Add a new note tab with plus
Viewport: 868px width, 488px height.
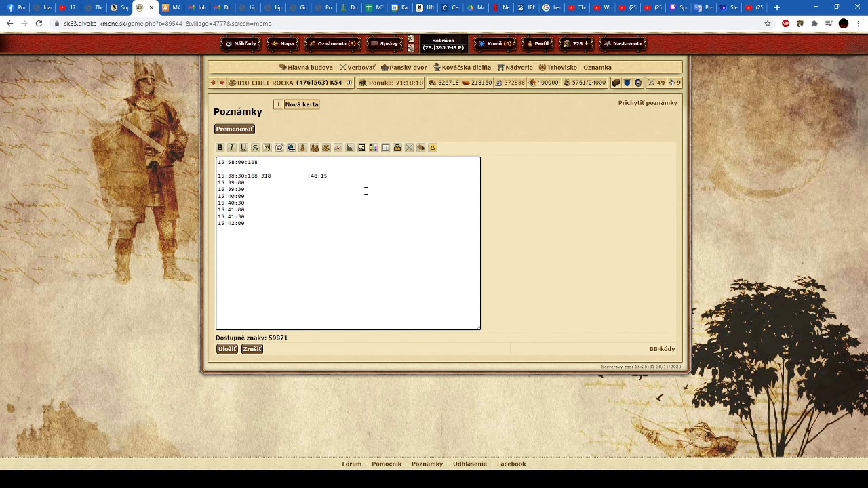click(x=278, y=104)
